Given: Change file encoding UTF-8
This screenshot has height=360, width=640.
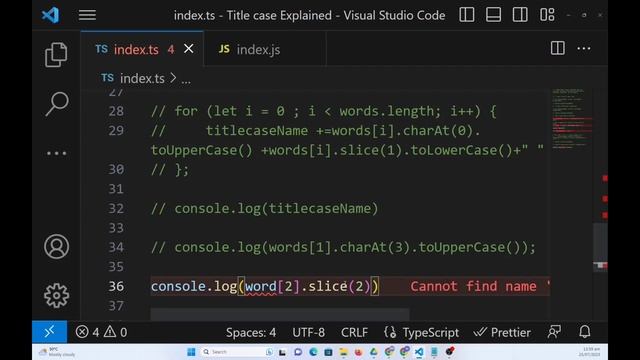Looking at the screenshot, I should [309, 333].
